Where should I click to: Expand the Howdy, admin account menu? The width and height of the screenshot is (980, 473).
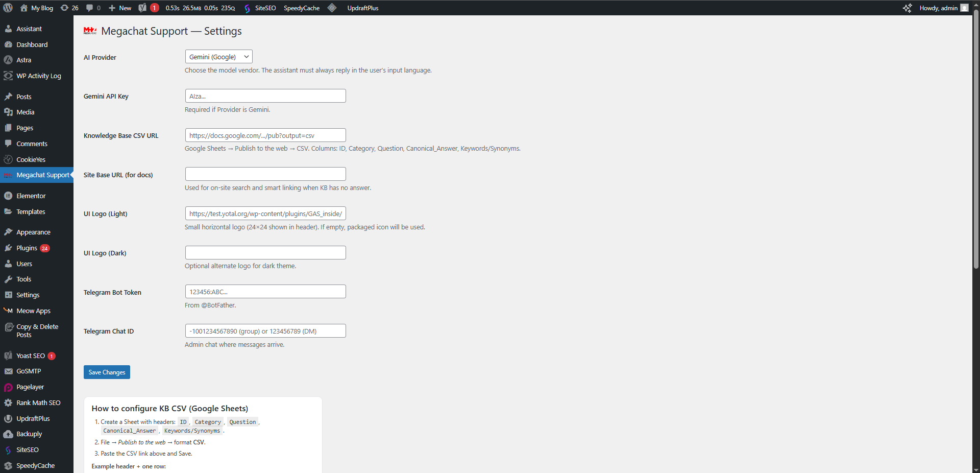[938, 8]
